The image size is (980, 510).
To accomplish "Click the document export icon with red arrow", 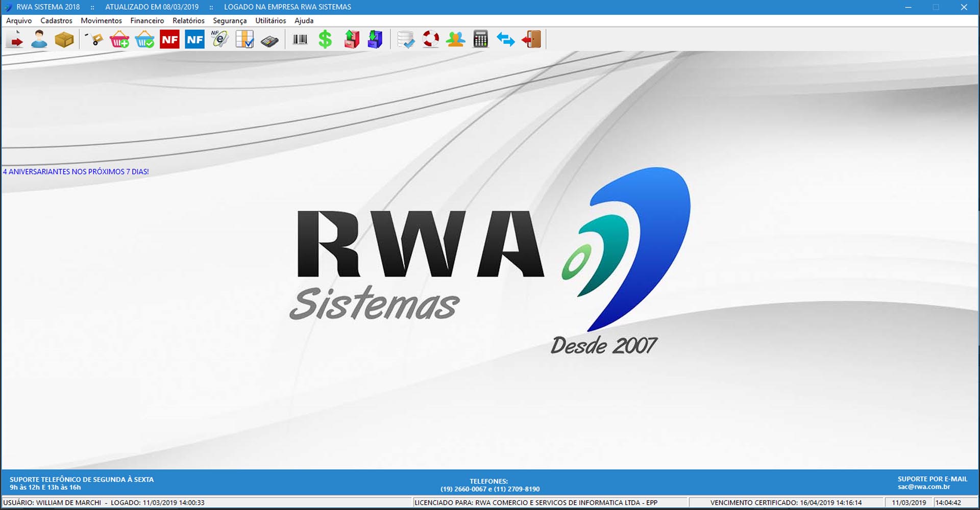I will pos(15,39).
